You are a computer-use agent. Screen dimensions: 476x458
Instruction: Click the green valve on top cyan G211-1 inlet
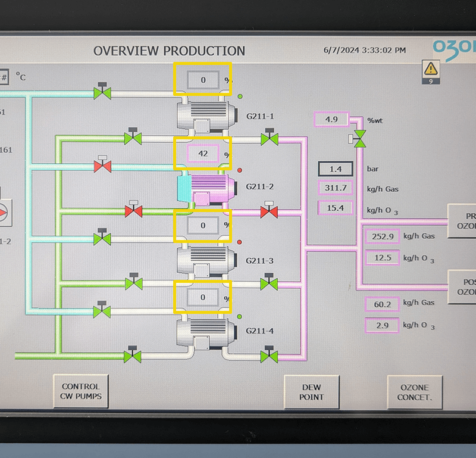(102, 91)
